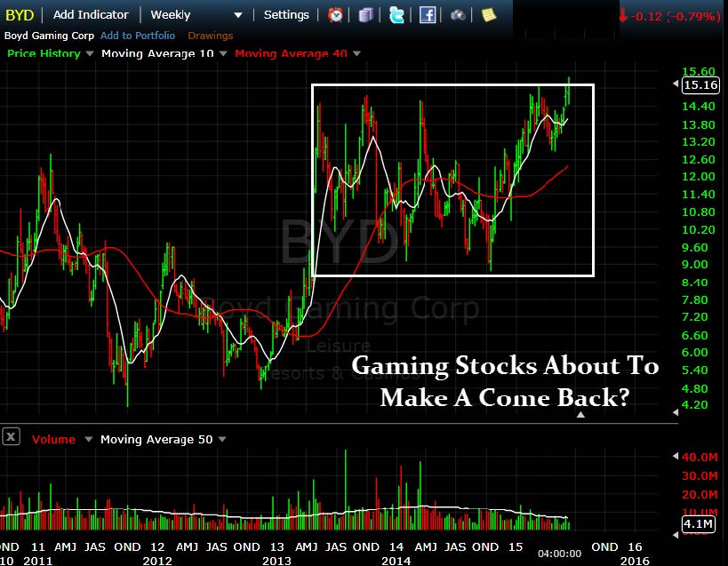Click the alarm clock alert icon
Viewport: 728px width, 566px height.
coord(335,15)
